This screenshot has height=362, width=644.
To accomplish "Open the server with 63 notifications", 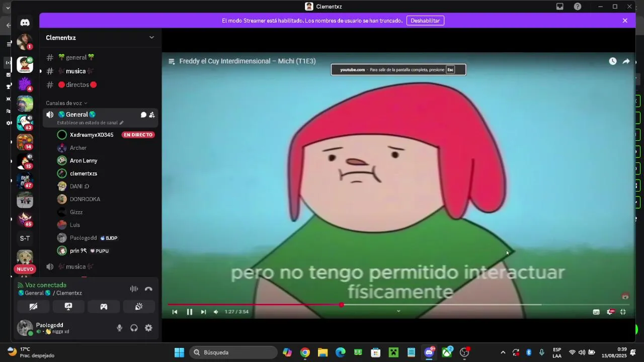I will pos(25,122).
